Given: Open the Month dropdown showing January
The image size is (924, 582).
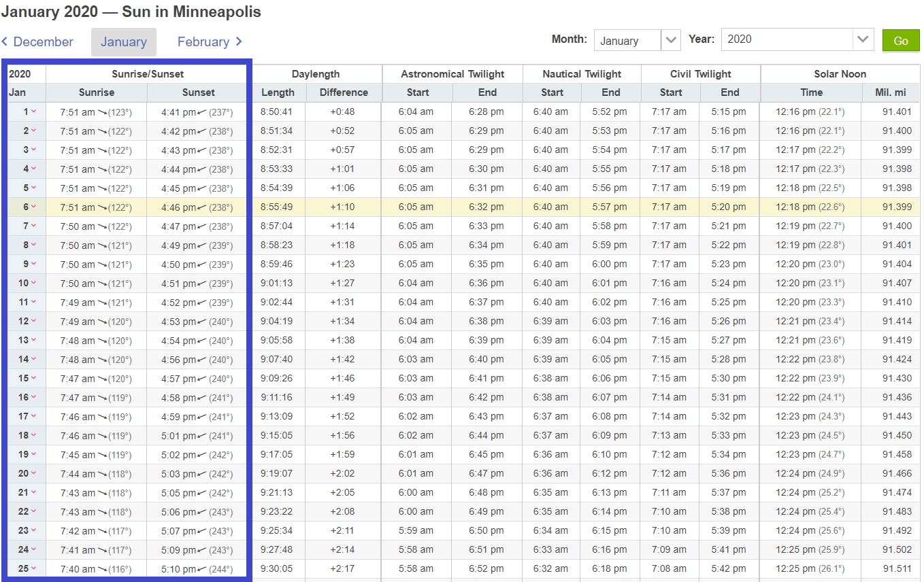Looking at the screenshot, I should [637, 40].
